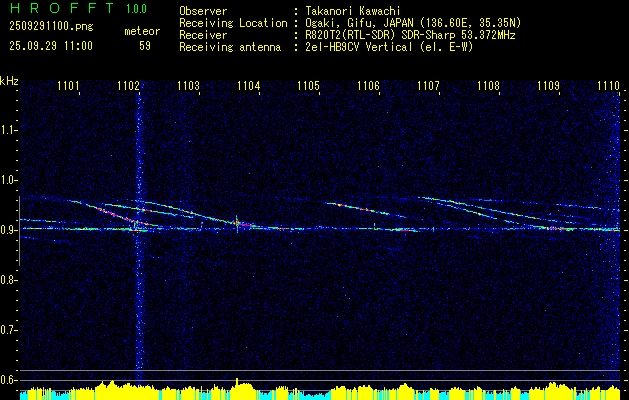Click observer name Takanori Kawachi
The height and width of the screenshot is (400, 629).
pyautogui.click(x=352, y=11)
